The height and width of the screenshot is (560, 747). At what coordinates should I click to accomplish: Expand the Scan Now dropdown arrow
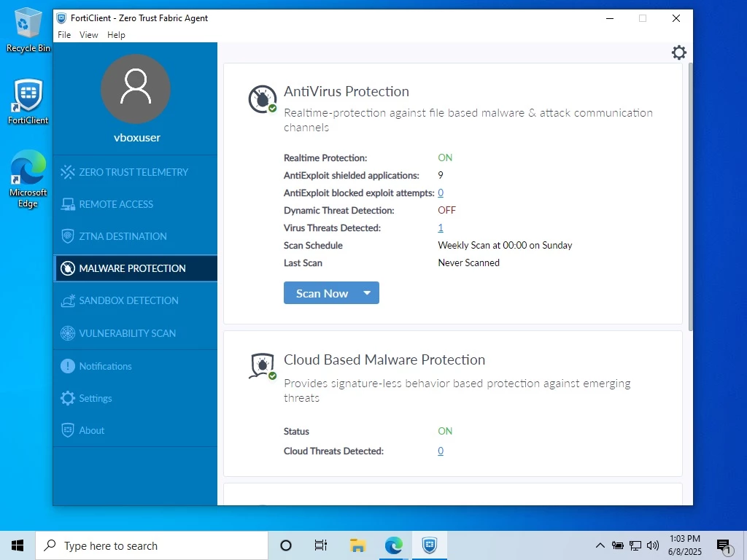click(367, 293)
